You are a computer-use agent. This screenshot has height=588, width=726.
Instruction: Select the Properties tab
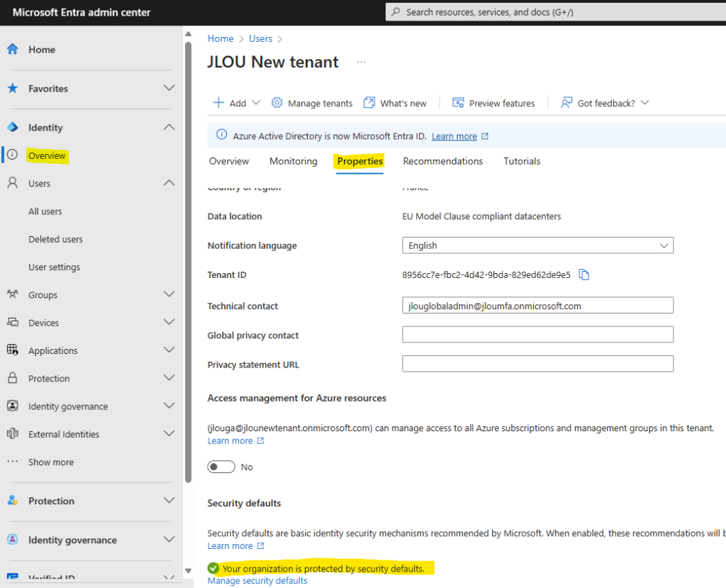(359, 161)
